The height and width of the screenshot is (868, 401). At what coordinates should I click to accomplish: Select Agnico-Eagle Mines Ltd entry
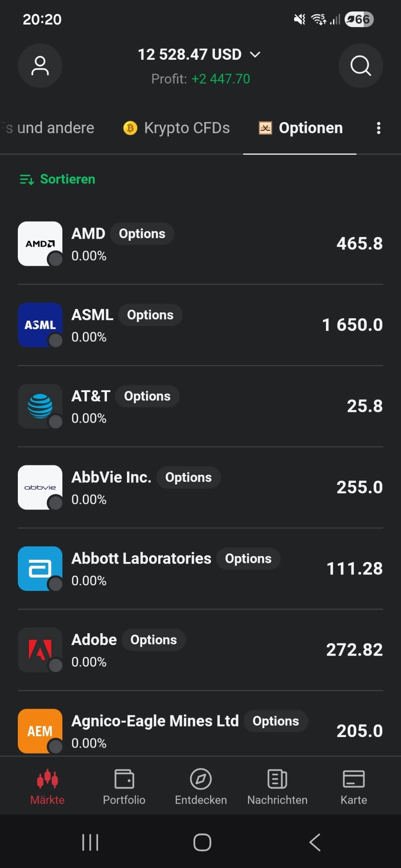click(200, 731)
